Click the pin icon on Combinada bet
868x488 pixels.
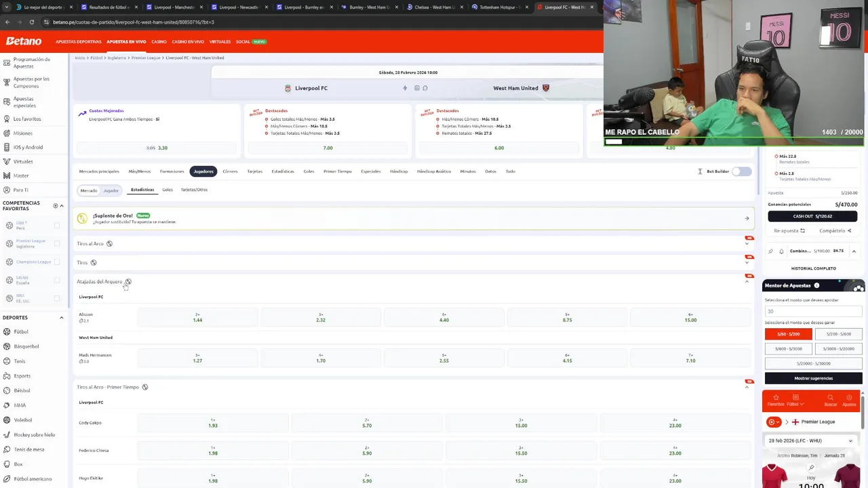click(770, 251)
